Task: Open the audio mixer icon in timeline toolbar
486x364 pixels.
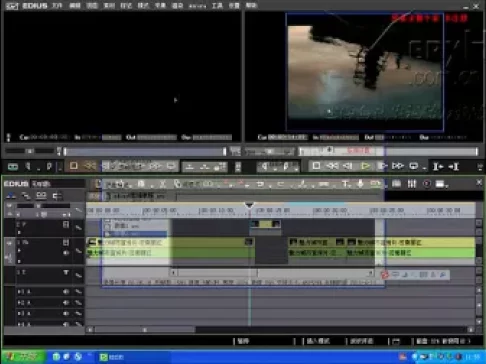Action: (412, 184)
